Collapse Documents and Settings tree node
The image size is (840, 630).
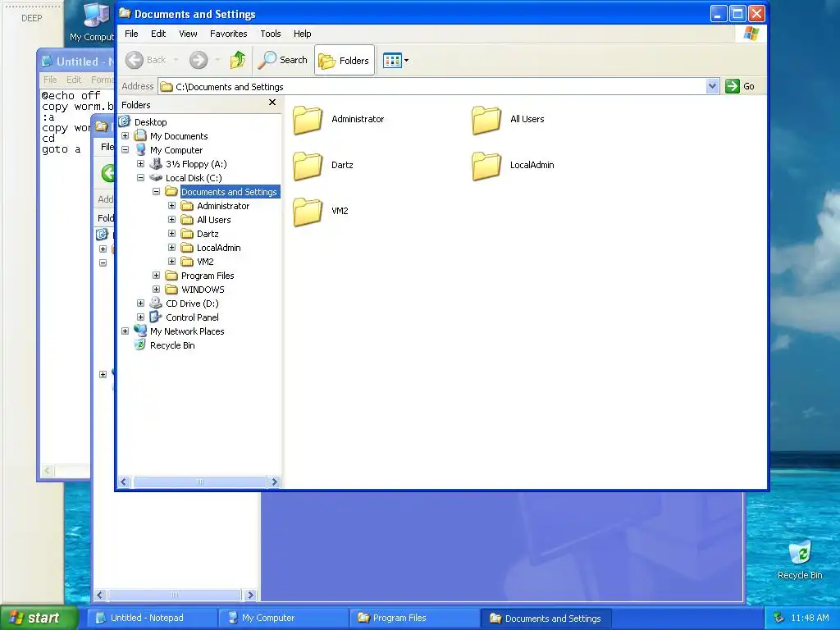tap(156, 192)
